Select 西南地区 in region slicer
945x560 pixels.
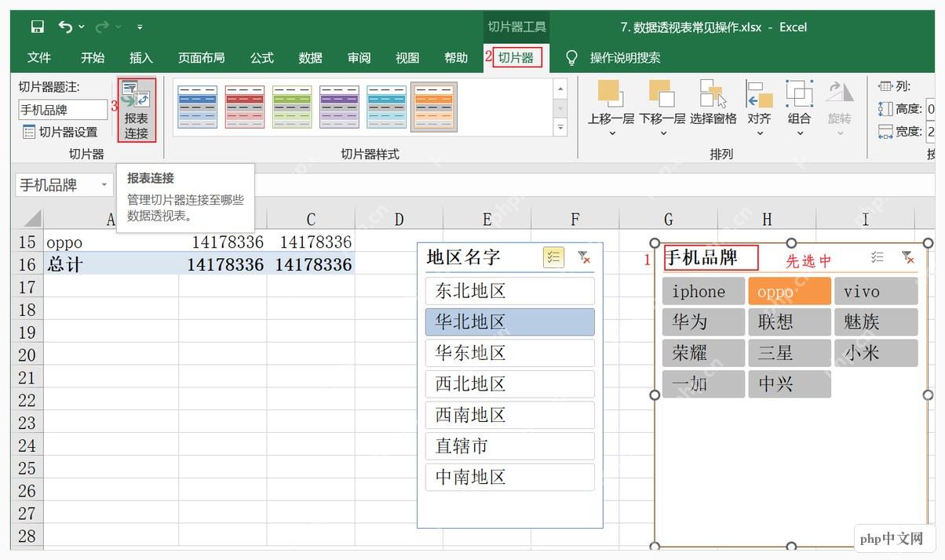[x=510, y=415]
